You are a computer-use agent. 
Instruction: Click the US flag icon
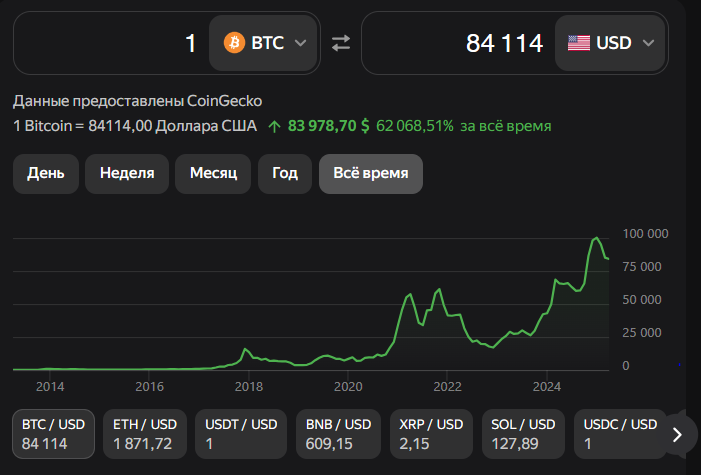578,43
